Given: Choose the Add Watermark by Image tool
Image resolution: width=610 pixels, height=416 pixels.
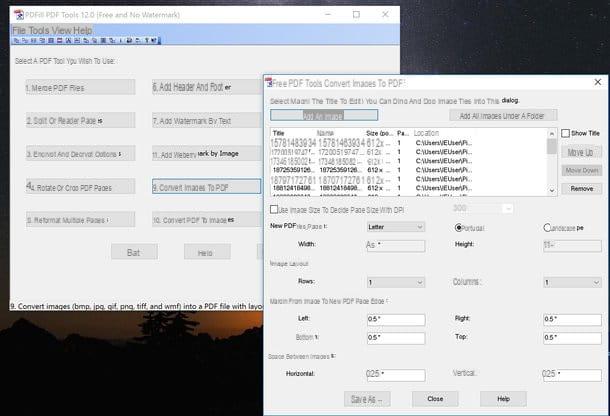Looking at the screenshot, I should point(207,154).
